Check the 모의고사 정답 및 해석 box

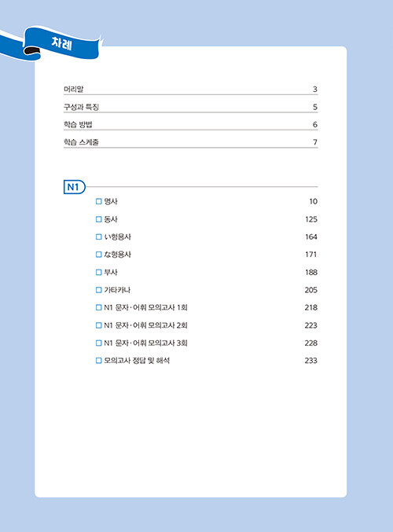click(x=99, y=361)
